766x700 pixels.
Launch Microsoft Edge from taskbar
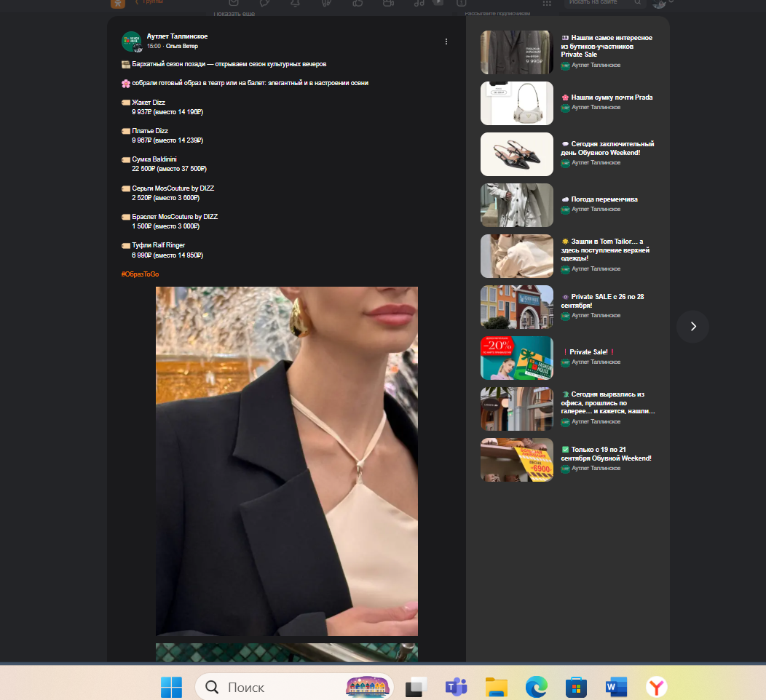[x=537, y=688]
